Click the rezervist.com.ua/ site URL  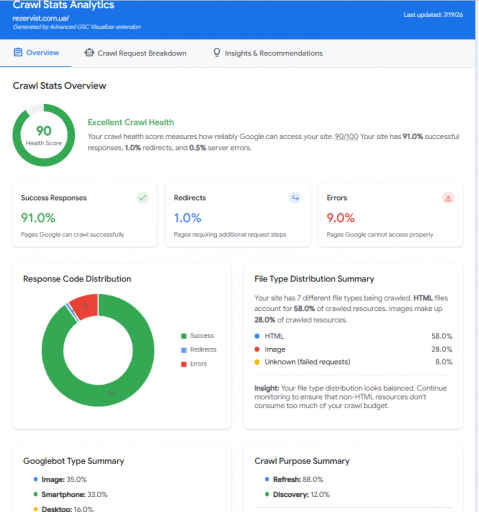tap(41, 18)
